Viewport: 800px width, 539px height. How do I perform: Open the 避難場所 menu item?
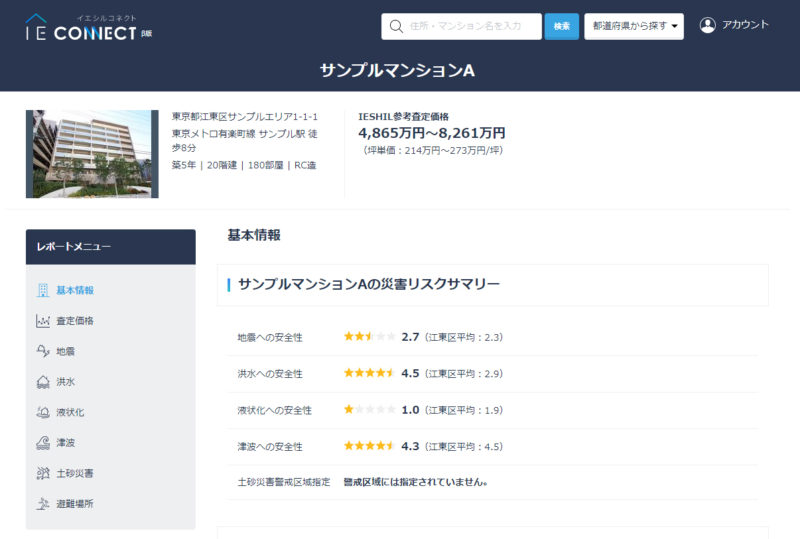click(x=75, y=504)
